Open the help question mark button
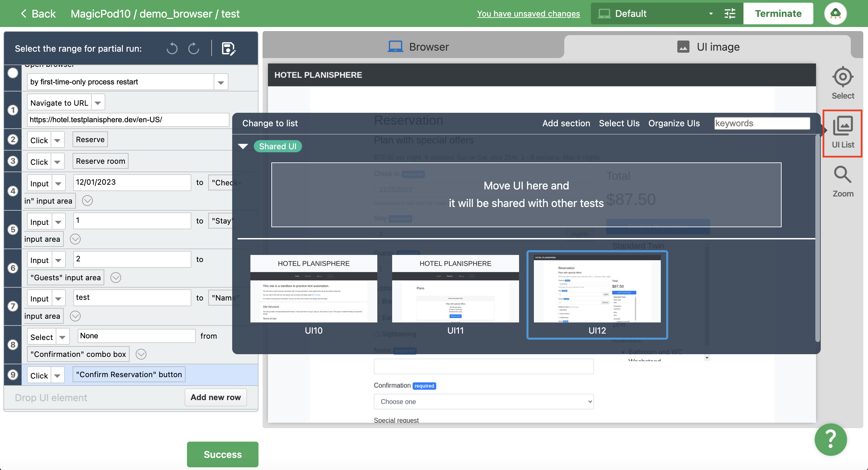This screenshot has height=470, width=868. point(831,439)
